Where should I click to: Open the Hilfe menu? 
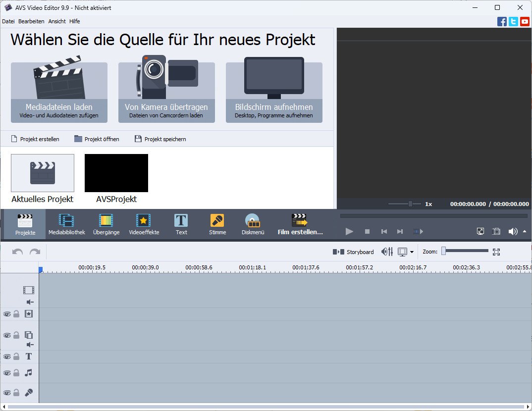click(75, 21)
